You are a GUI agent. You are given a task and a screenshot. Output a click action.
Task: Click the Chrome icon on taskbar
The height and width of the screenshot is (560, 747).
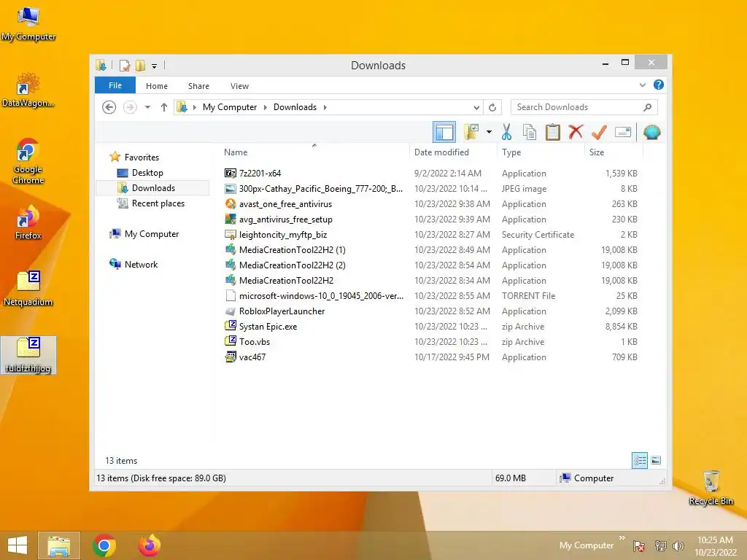[104, 545]
